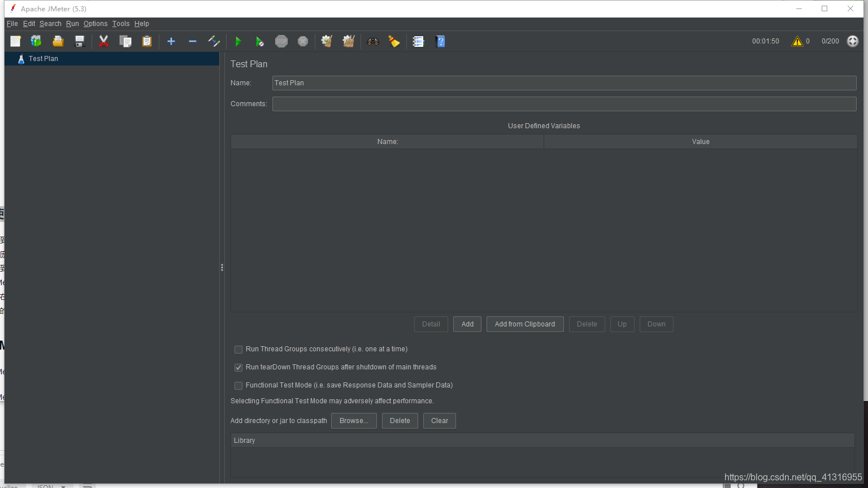This screenshot has width=868, height=488.
Task: Click the Toggle enable/disable icon
Action: tap(214, 41)
